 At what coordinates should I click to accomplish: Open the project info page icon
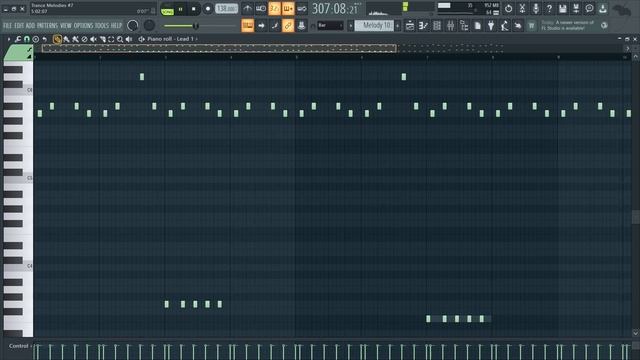tap(478, 26)
